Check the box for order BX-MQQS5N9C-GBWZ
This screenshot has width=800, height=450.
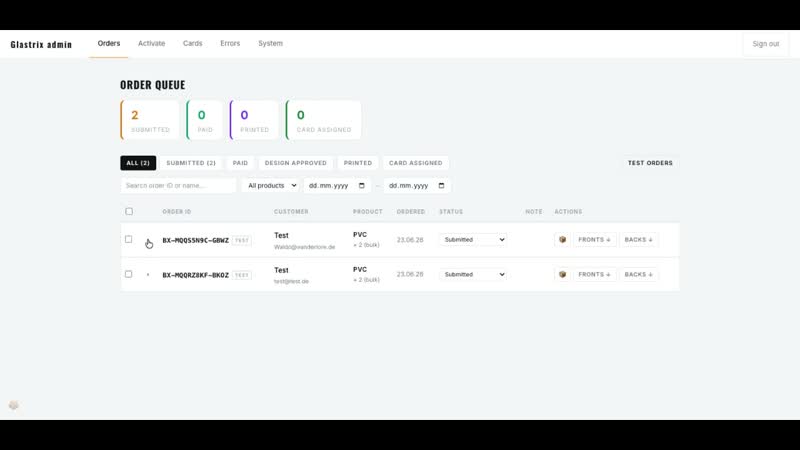pos(129,239)
